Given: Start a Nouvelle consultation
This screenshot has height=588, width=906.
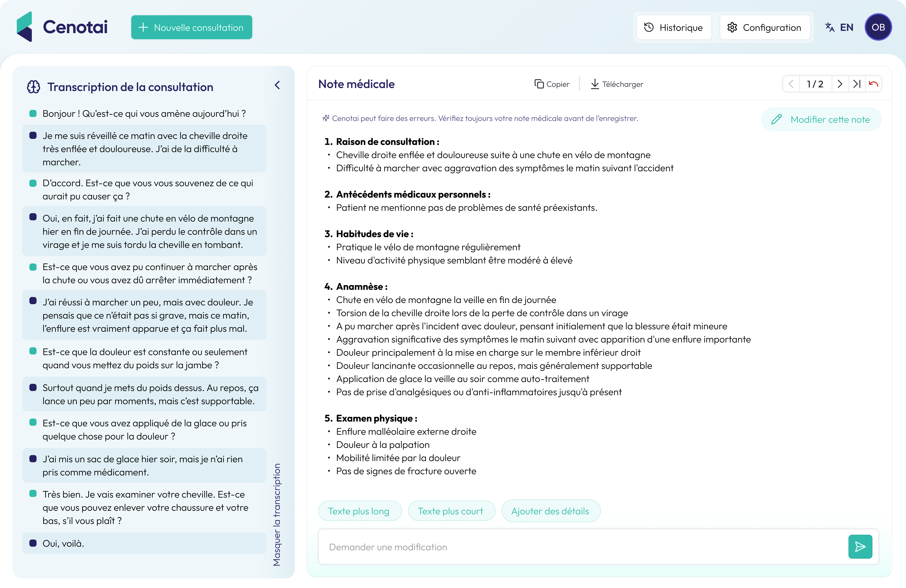Looking at the screenshot, I should tap(192, 27).
